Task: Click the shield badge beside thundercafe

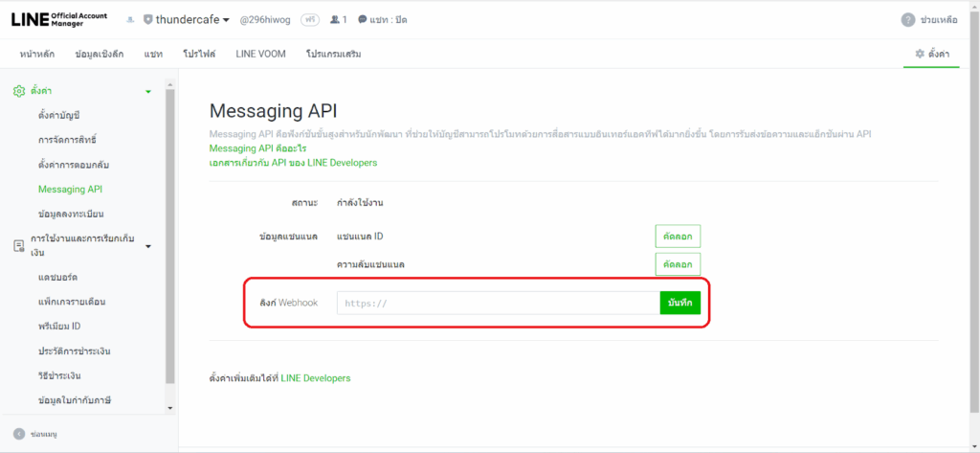Action: click(x=147, y=20)
